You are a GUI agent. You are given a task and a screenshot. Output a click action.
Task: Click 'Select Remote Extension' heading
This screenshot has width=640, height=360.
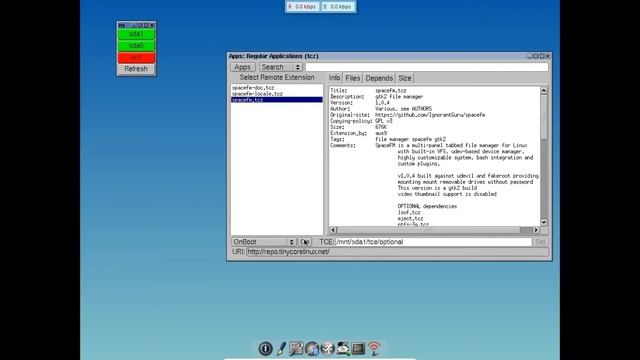(x=277, y=78)
